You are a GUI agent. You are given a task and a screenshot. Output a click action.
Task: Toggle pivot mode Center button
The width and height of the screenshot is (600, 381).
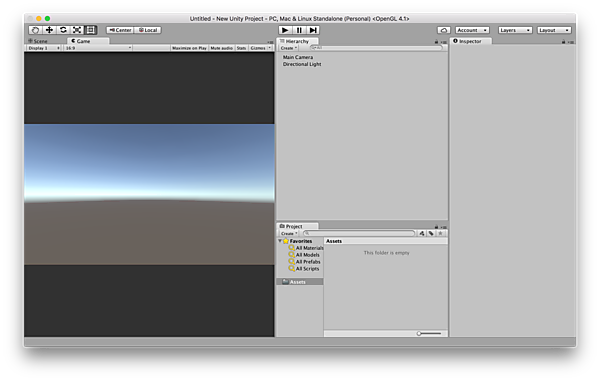click(x=120, y=30)
